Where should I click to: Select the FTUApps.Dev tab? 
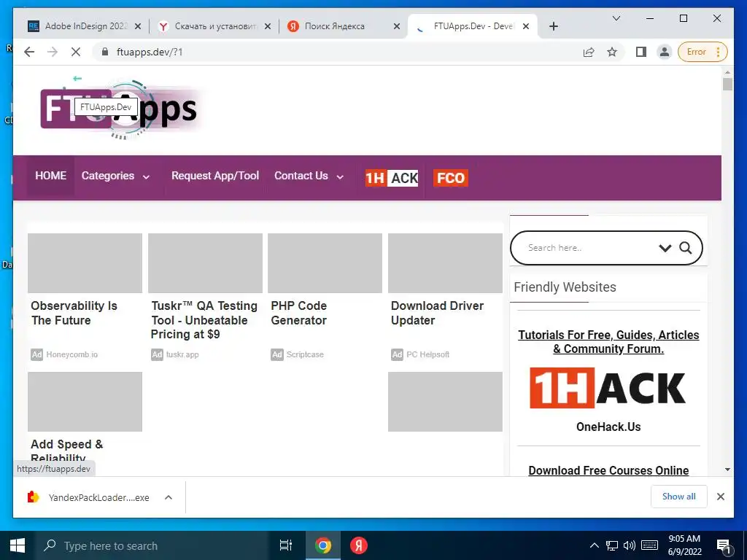473,26
